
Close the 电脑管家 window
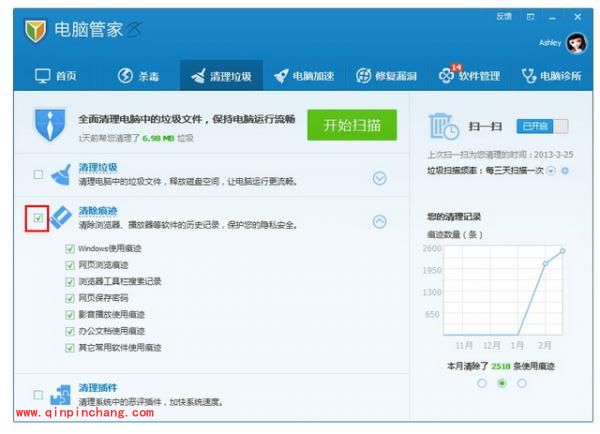tap(577, 17)
